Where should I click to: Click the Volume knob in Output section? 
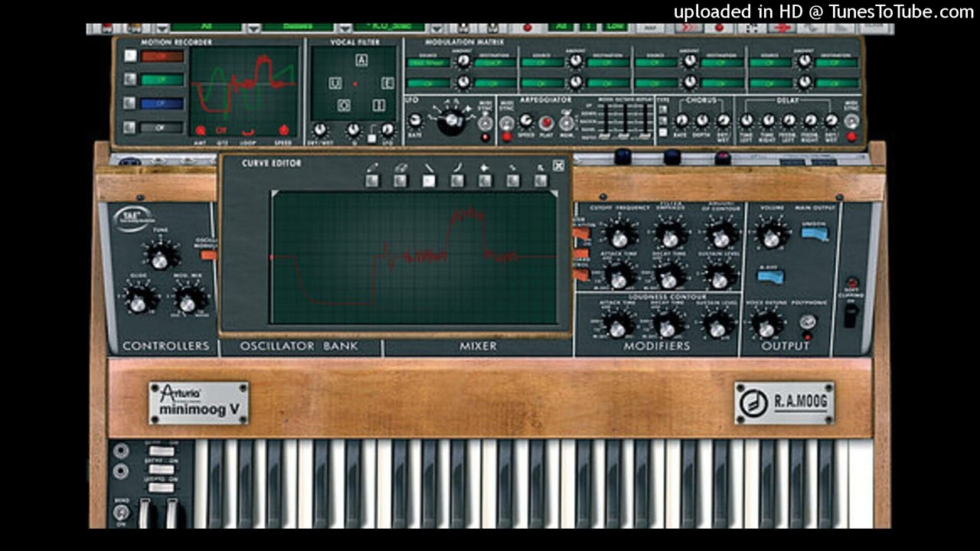tap(770, 235)
